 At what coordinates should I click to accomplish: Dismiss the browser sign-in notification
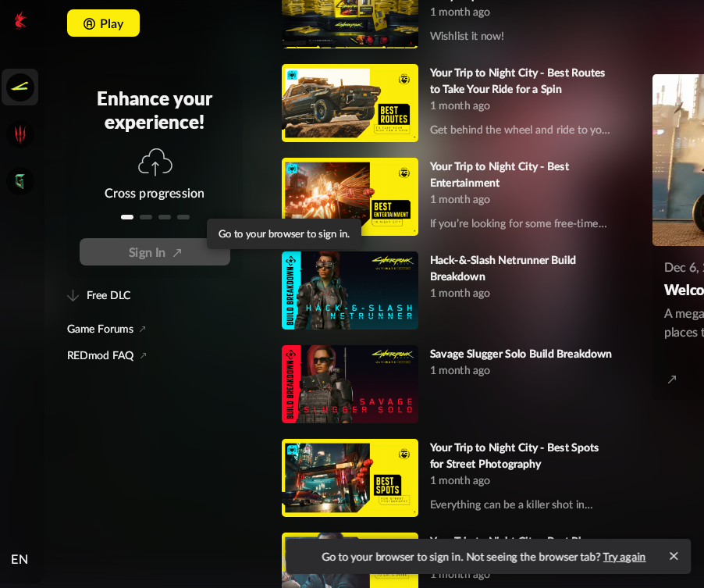[x=674, y=556]
